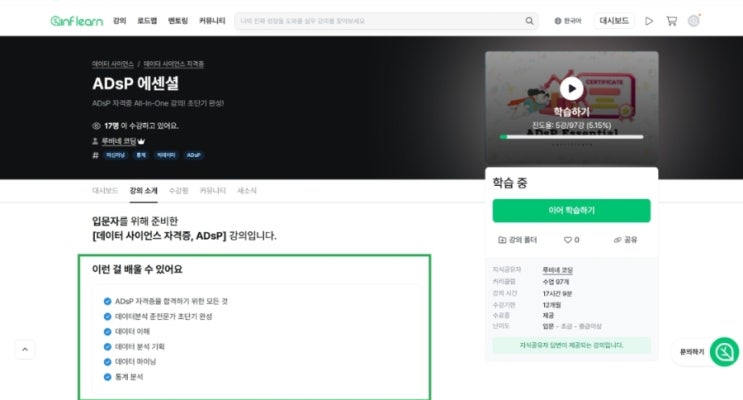Click the course progress bar
Image resolution: width=743 pixels, height=400 pixels.
pyautogui.click(x=571, y=137)
